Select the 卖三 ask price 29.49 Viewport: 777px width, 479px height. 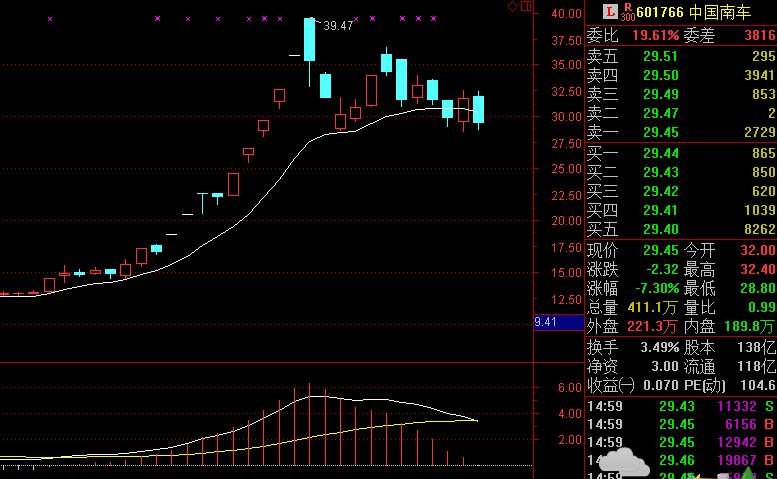pyautogui.click(x=660, y=94)
